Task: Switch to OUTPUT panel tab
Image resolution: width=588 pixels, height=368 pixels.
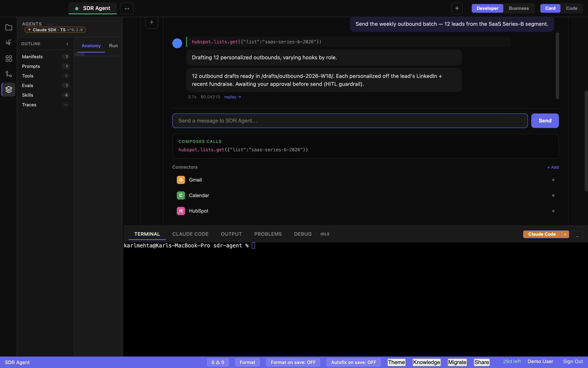Action: pos(231,234)
